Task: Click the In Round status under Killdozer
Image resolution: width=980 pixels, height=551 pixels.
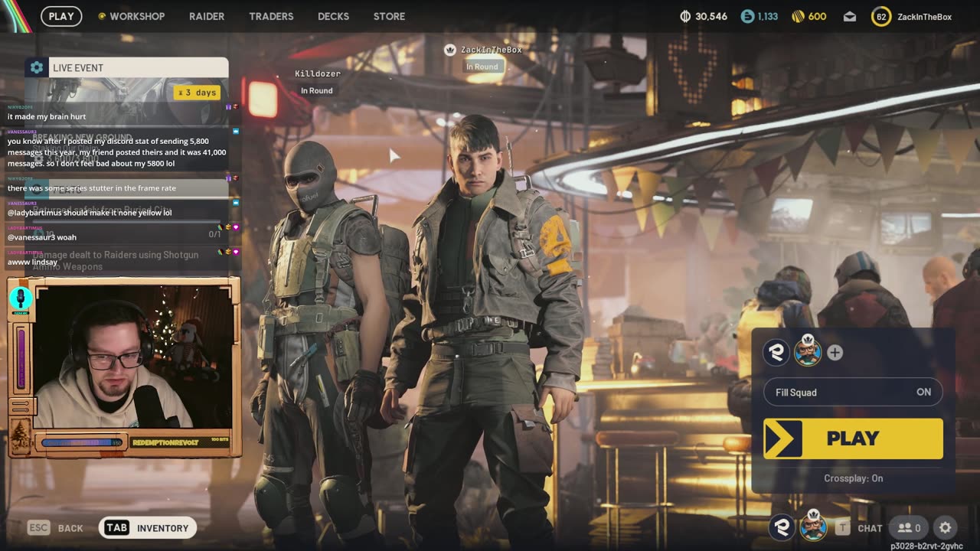Action: click(x=316, y=90)
